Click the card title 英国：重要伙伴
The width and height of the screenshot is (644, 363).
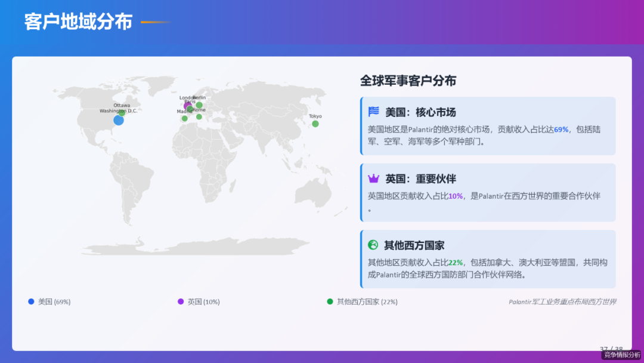tap(420, 179)
